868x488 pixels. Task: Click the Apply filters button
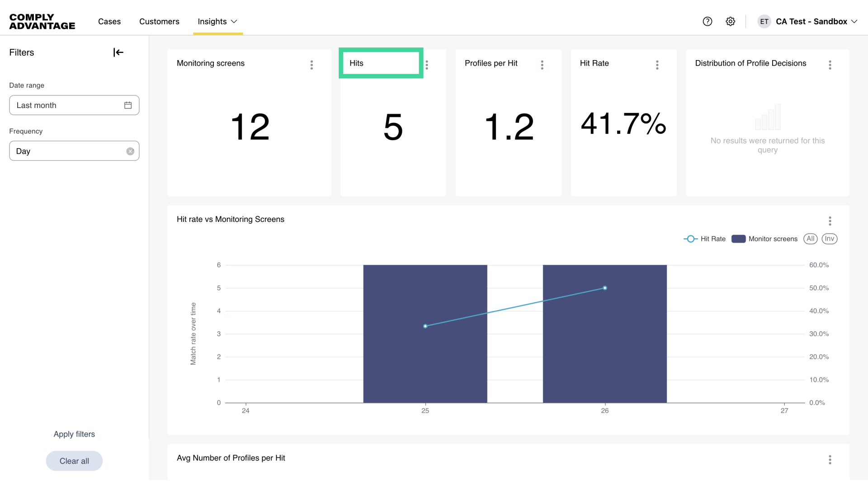coord(74,434)
